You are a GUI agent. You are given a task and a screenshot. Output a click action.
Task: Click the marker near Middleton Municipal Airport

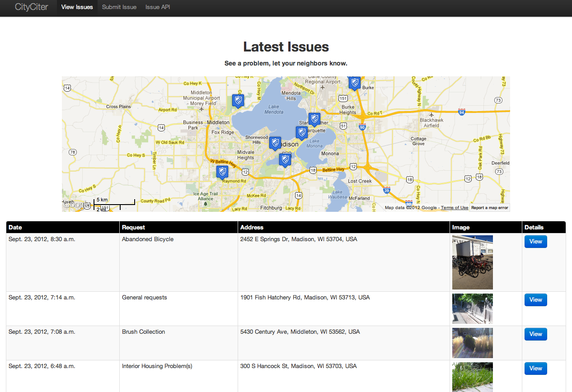point(237,101)
